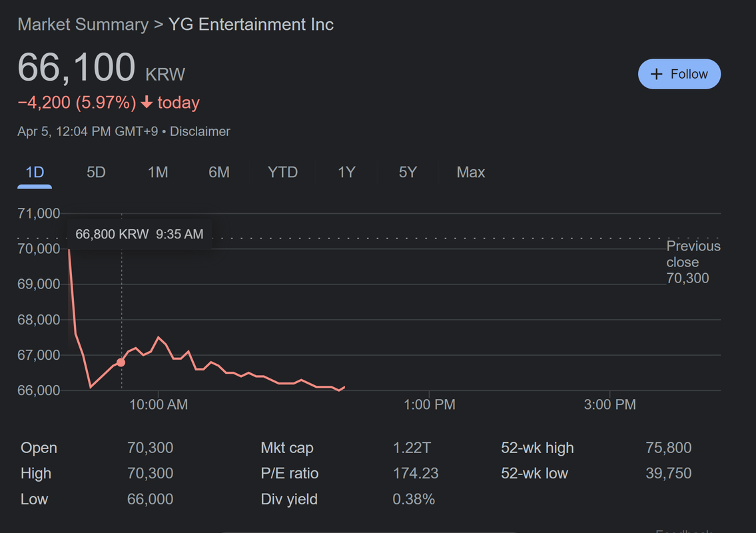Select the 1D chart tab
Image resolution: width=756 pixels, height=533 pixels.
click(x=35, y=172)
